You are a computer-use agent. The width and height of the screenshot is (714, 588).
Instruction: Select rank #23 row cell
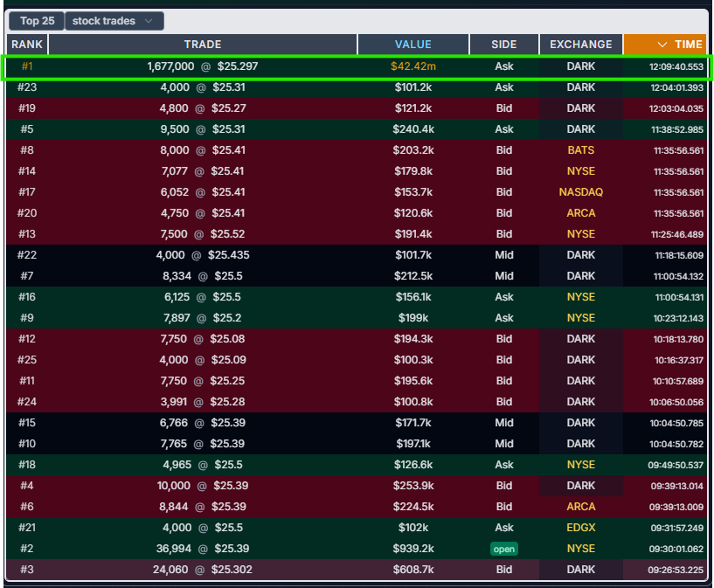(27, 87)
